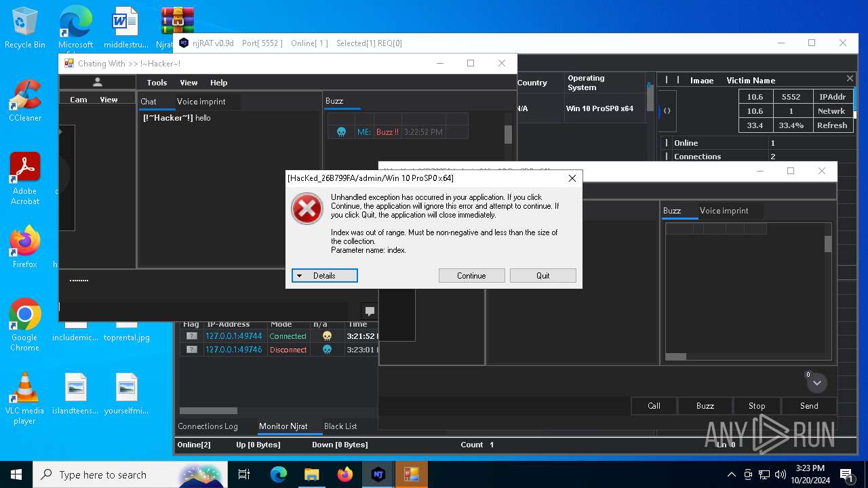Click the send message bubble icon in chat

[370, 311]
